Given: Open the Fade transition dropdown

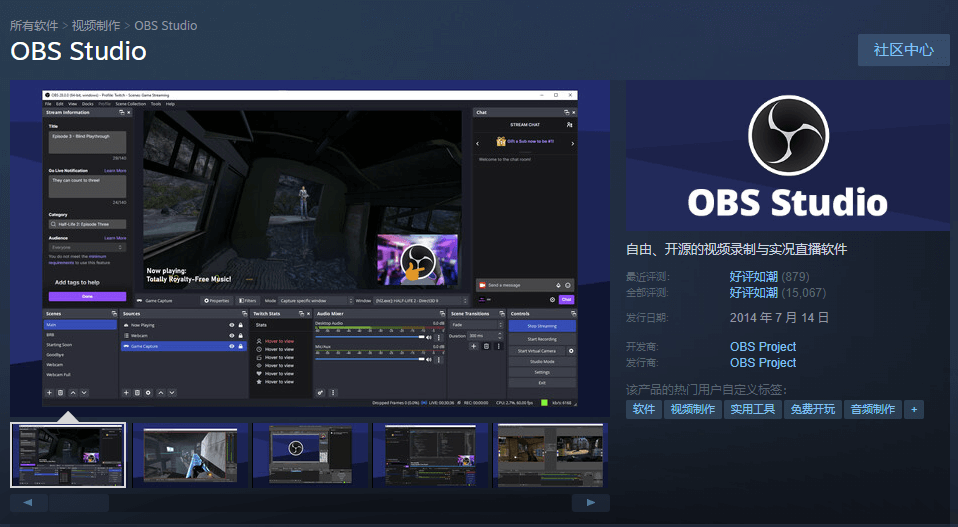Looking at the screenshot, I should [477, 325].
